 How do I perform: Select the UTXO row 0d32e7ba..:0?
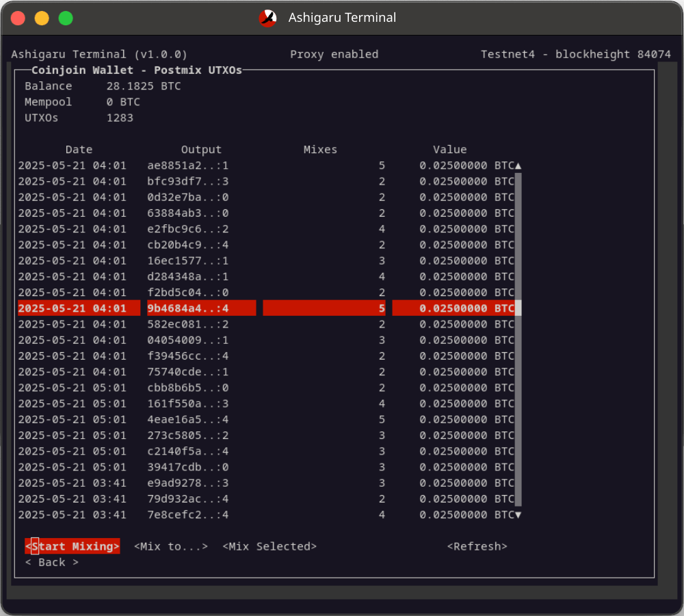click(267, 197)
